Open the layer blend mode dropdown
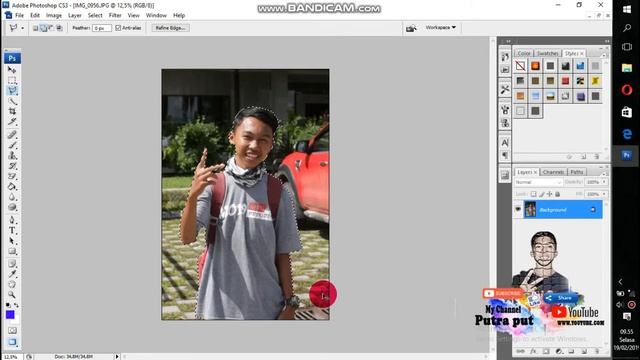 point(538,182)
